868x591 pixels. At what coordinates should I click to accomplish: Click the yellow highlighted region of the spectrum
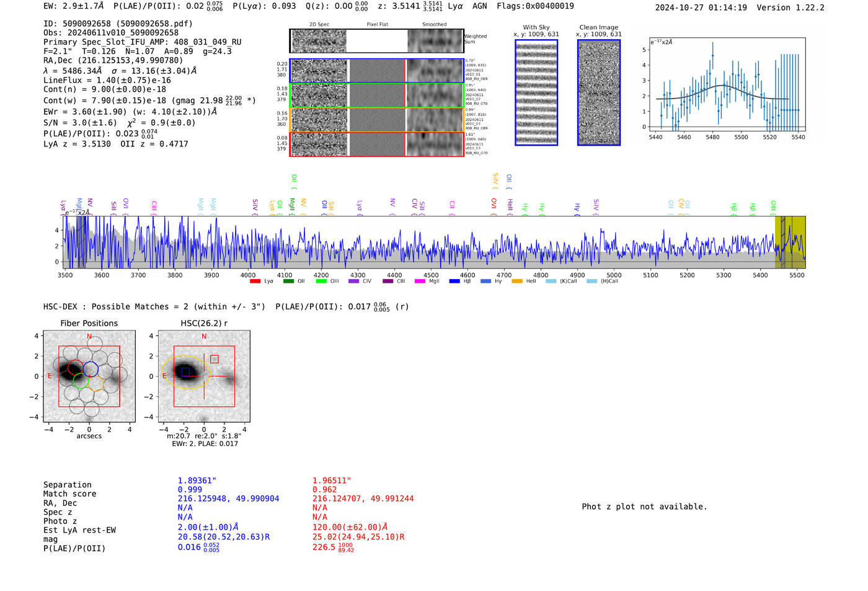pos(790,242)
